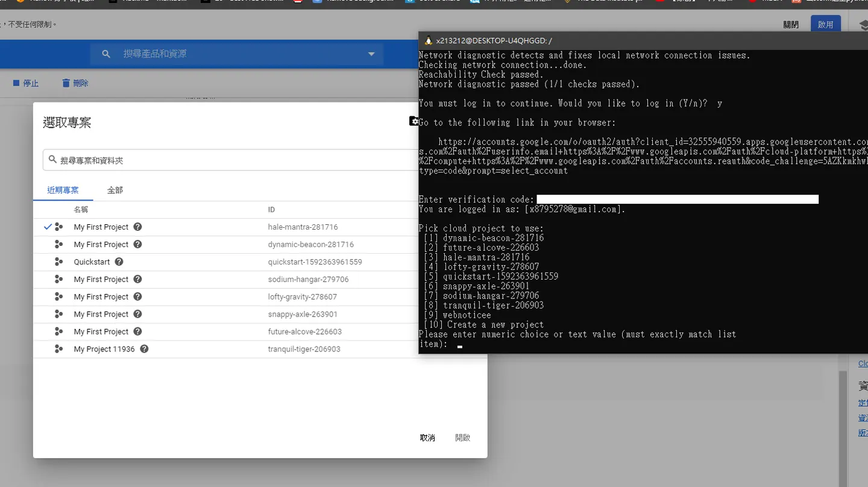The width and height of the screenshot is (868, 487).
Task: Click the 關閉 dismiss link
Action: 791,25
